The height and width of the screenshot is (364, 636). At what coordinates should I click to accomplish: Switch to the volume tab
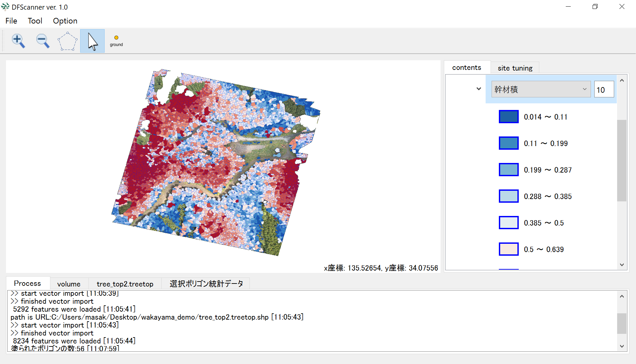pos(69,284)
